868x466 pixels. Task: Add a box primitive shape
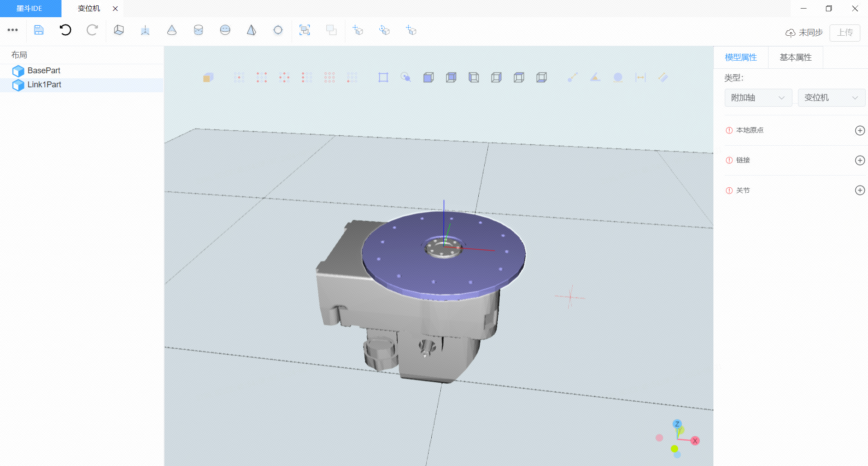(x=119, y=30)
